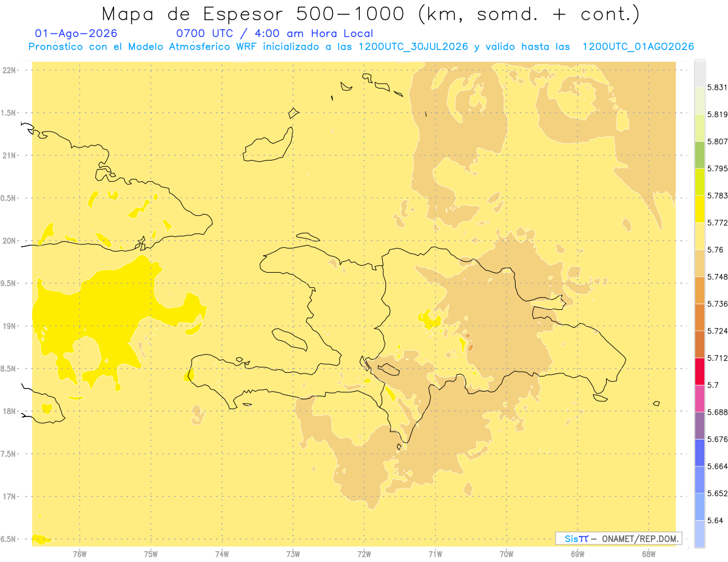728x562 pixels.
Task: Click the pink swatch in the color scale
Action: 699,398
